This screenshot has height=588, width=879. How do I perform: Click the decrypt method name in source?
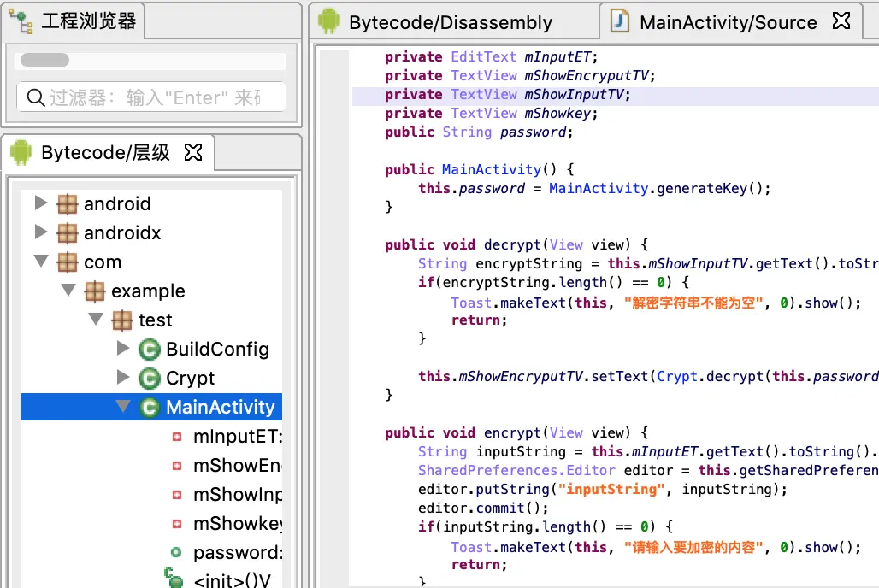(x=512, y=245)
